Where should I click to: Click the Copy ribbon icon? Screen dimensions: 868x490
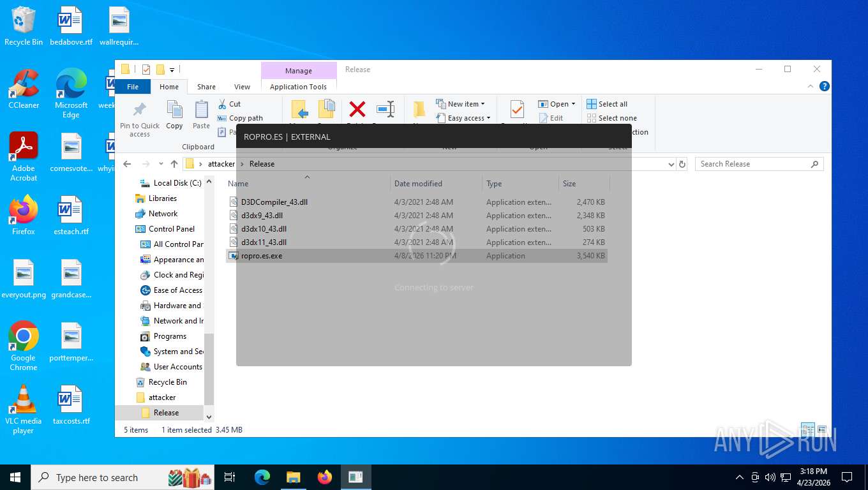pyautogui.click(x=174, y=110)
